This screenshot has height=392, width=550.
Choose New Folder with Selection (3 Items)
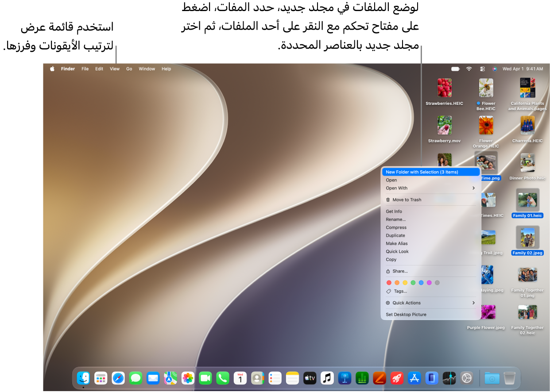tap(431, 172)
